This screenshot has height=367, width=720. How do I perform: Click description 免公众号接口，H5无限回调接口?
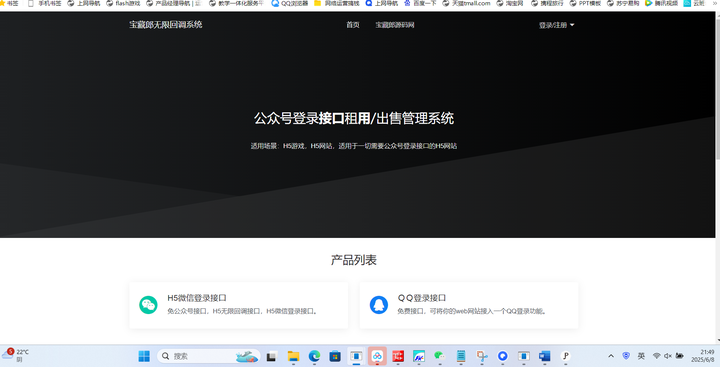click(x=242, y=311)
